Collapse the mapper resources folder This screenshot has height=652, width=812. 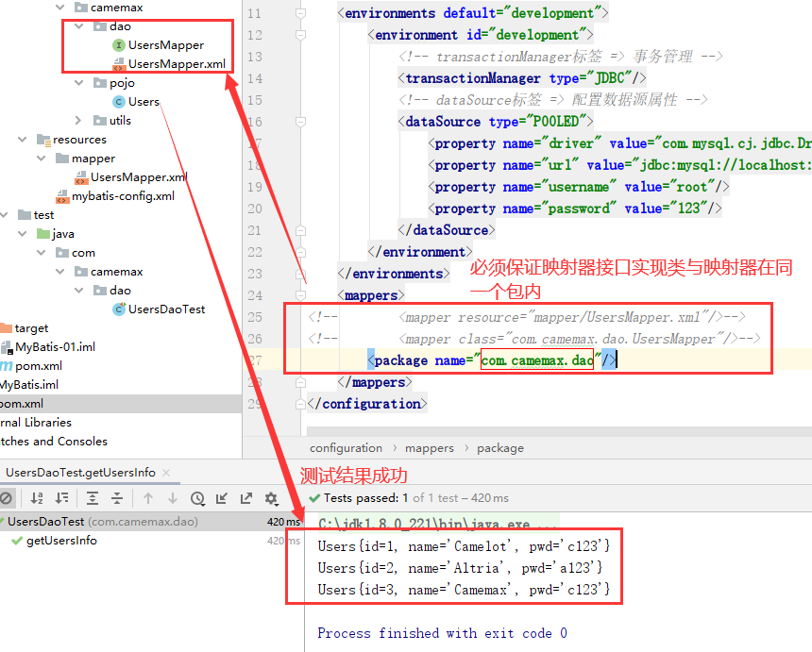tap(41, 158)
